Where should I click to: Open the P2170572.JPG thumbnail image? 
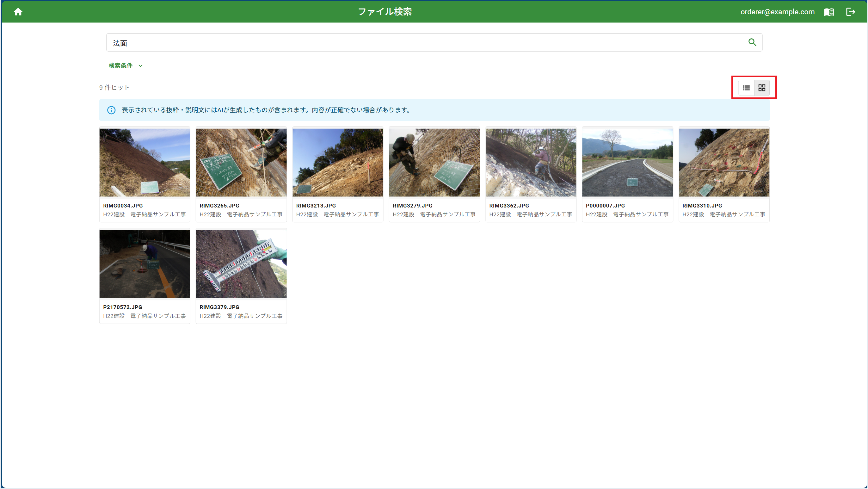[x=145, y=264]
